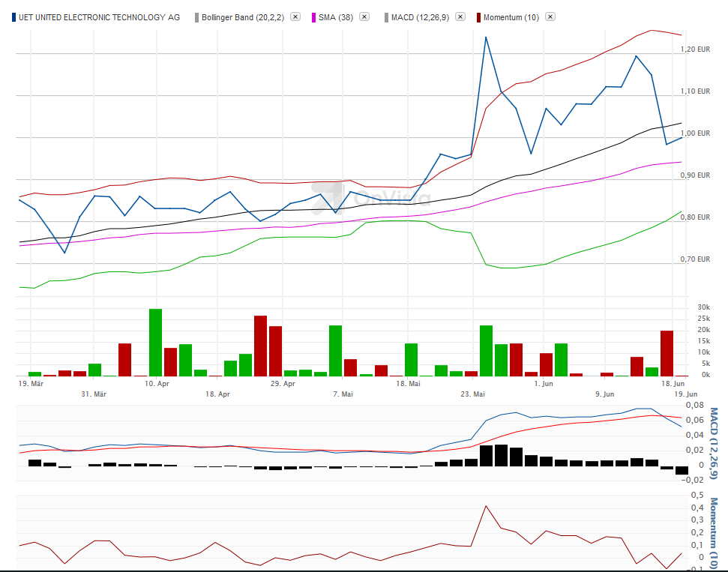This screenshot has height=572, width=728.
Task: Click the 0,90 EUR price axis label
Action: tap(695, 175)
